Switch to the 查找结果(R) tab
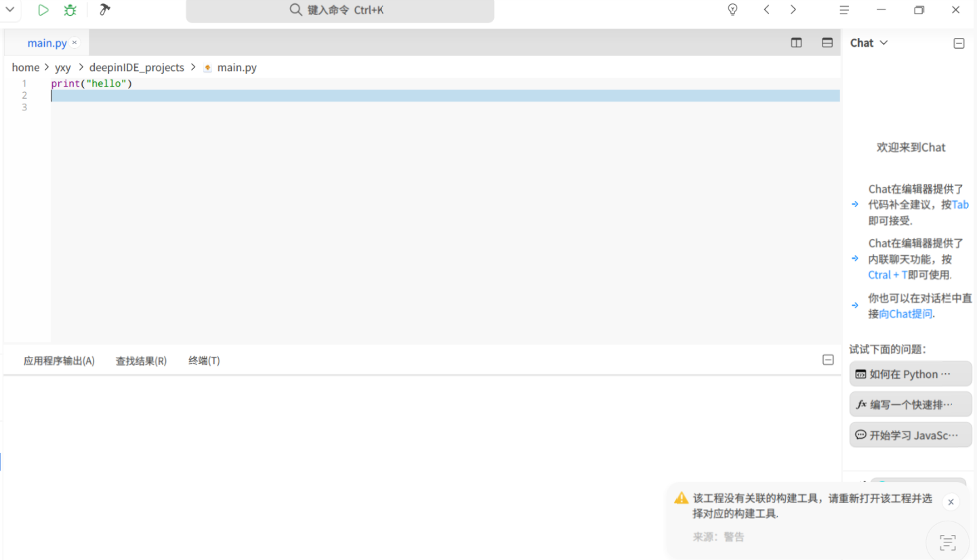The image size is (977, 560). (x=141, y=361)
